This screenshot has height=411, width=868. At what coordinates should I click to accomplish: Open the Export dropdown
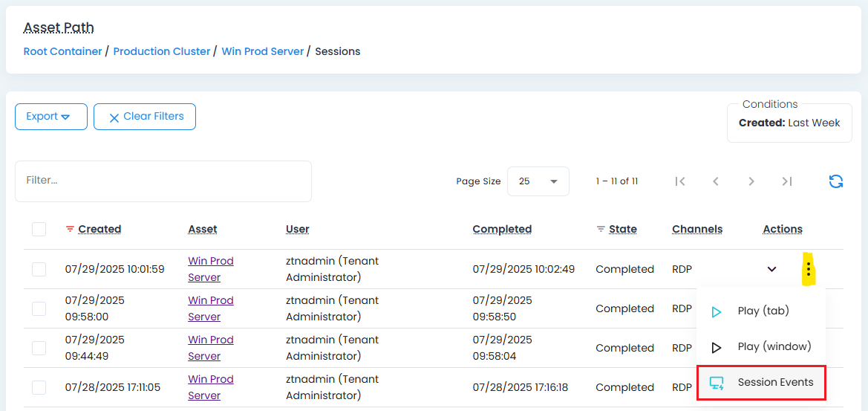click(x=51, y=117)
